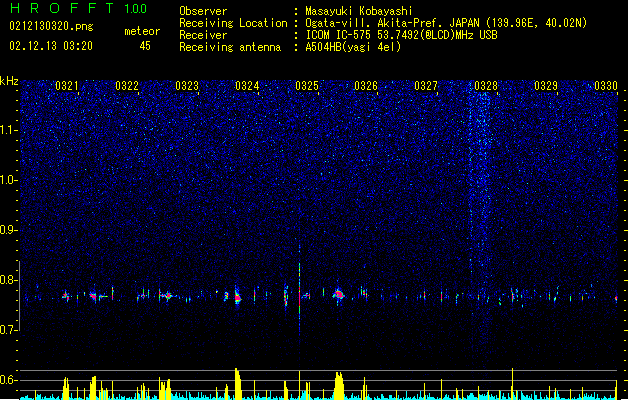This screenshot has width=629, height=400.
Task: Click observer name Masayuki Kobayashi
Action: click(x=358, y=11)
